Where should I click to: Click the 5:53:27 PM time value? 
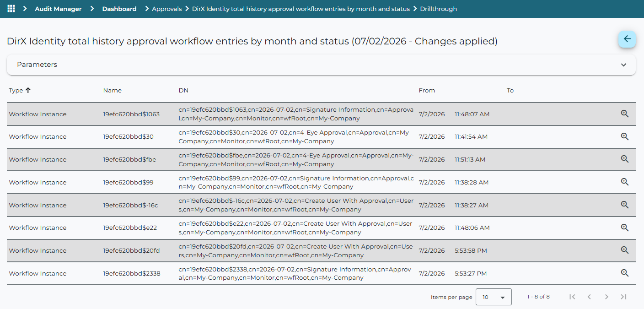click(x=471, y=273)
